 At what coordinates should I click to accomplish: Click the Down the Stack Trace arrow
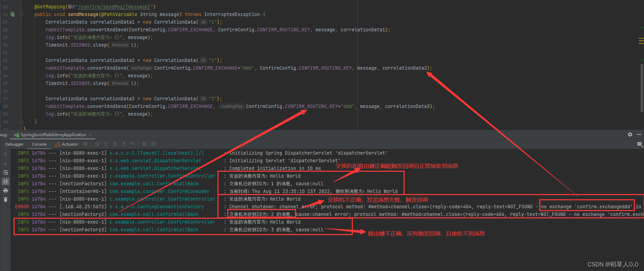[6, 163]
